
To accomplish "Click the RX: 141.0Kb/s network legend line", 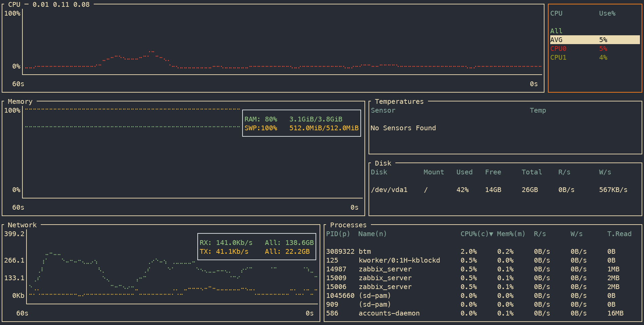I will pos(226,243).
